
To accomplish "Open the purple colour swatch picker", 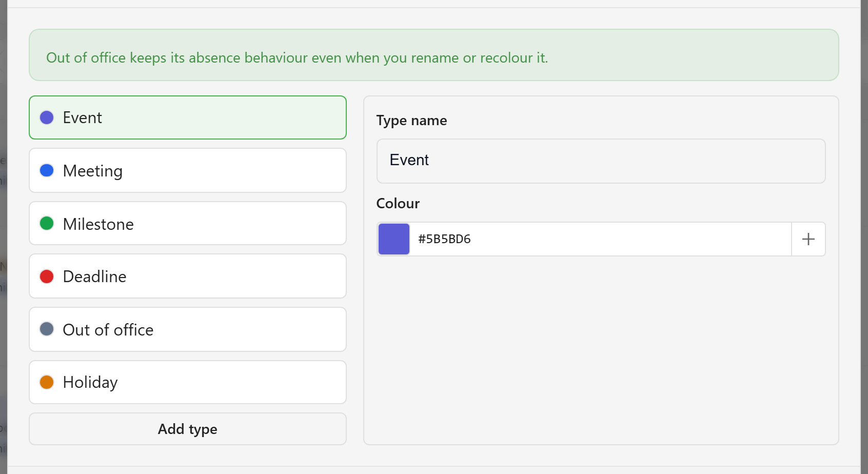I will pyautogui.click(x=394, y=239).
